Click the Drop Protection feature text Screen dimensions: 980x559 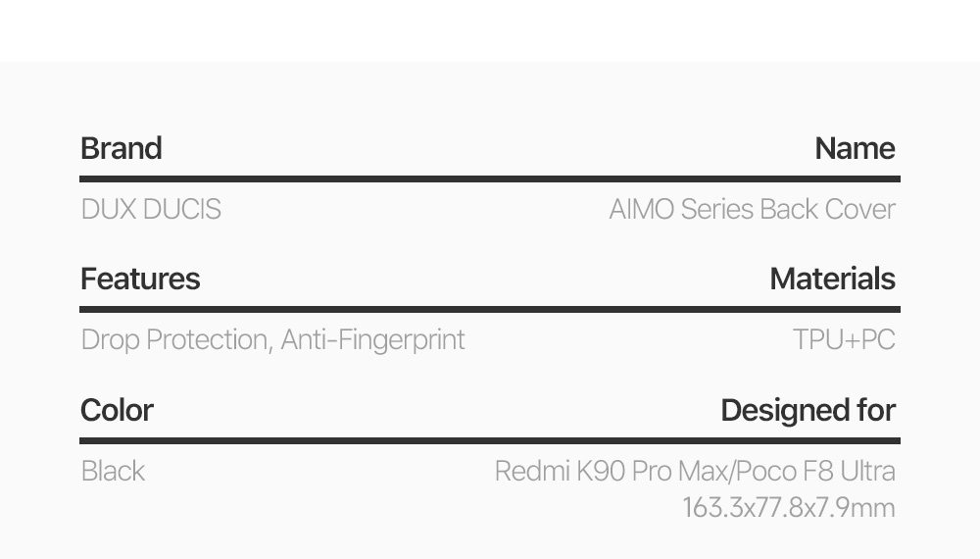(174, 339)
